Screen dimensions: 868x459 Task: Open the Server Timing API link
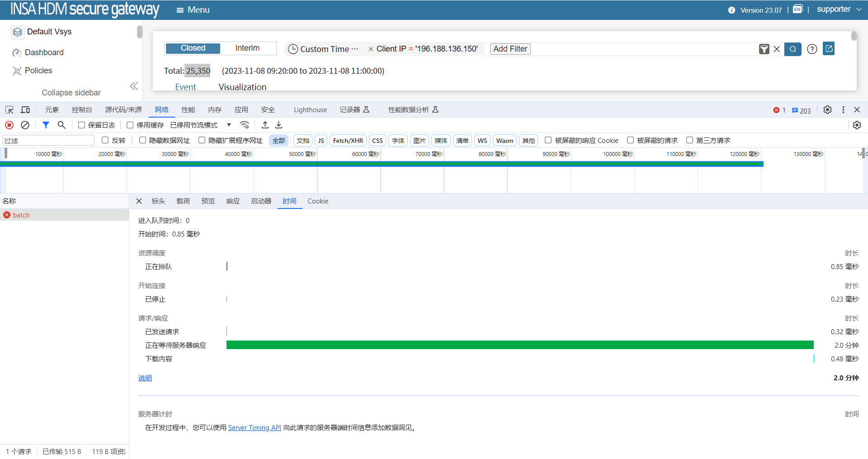(255, 428)
